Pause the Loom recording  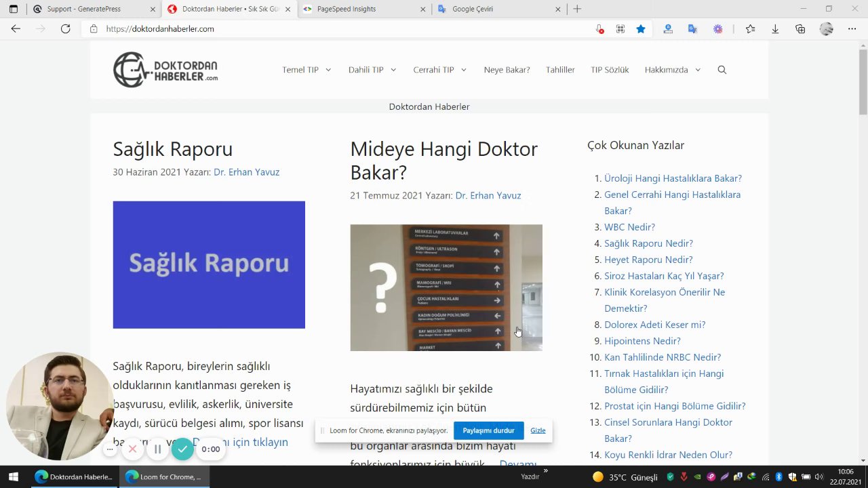point(157,449)
